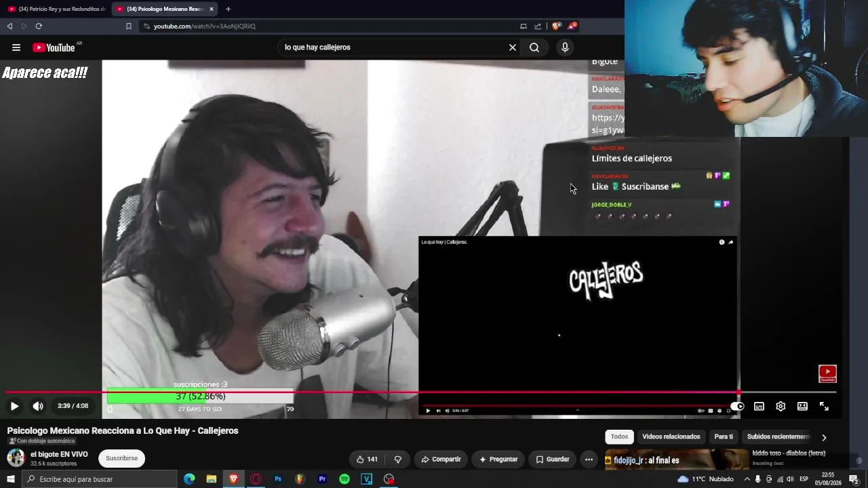Open the system volume control
This screenshot has height=488, width=868.
(790, 479)
